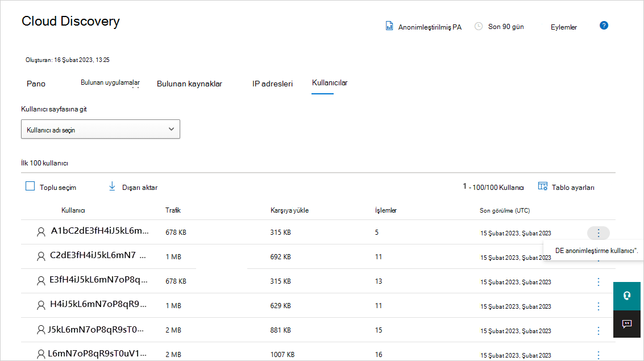The width and height of the screenshot is (644, 361).
Task: Open the Eylemler actions menu
Action: [x=563, y=27]
